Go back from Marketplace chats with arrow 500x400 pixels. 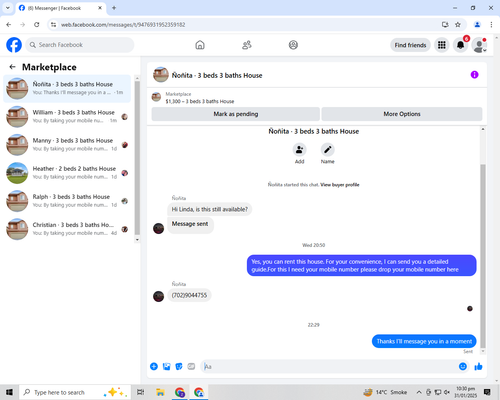pos(12,67)
